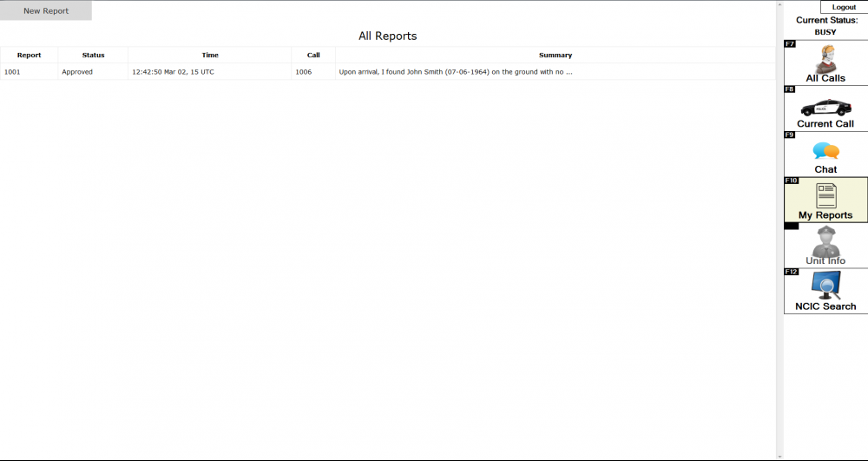Click the Approved status cell
The height and width of the screenshot is (461, 868).
(x=93, y=72)
